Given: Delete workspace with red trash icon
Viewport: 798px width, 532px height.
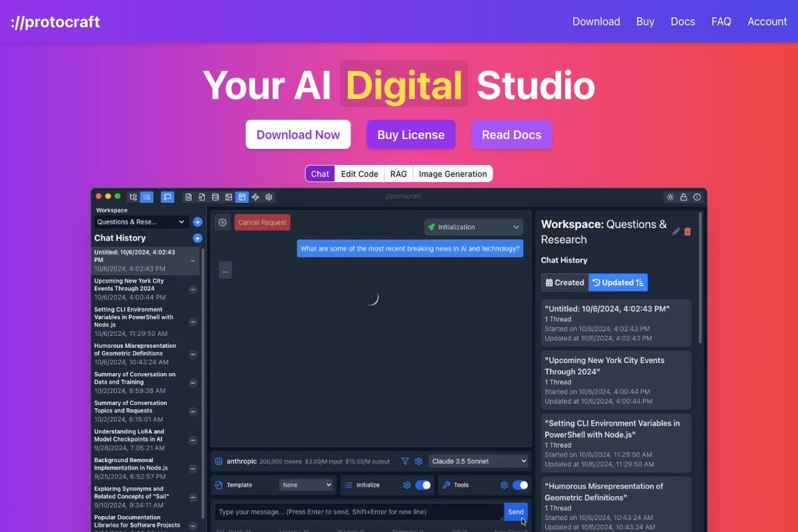Looking at the screenshot, I should (688, 231).
